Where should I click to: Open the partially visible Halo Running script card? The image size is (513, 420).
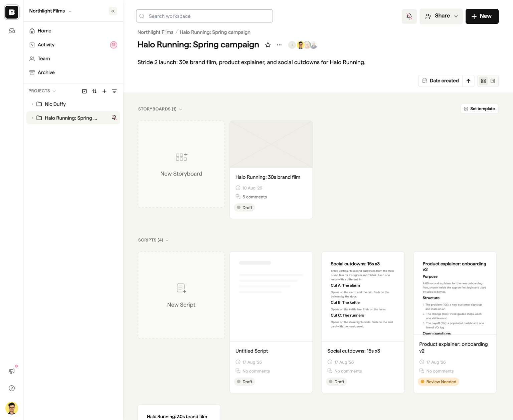(179, 413)
